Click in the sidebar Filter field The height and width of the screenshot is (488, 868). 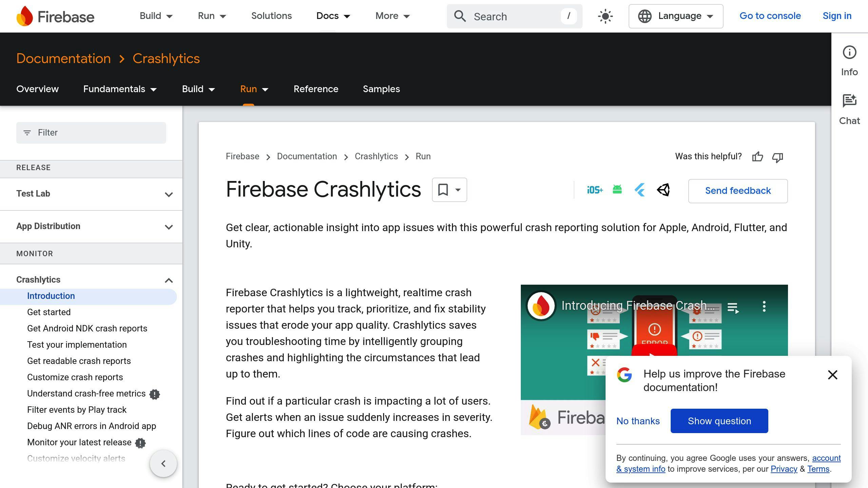[x=91, y=133]
